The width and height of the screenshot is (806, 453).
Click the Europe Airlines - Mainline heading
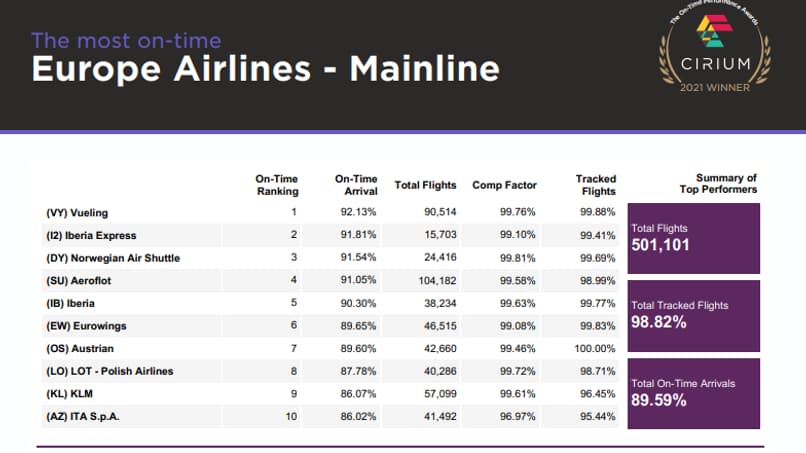265,69
